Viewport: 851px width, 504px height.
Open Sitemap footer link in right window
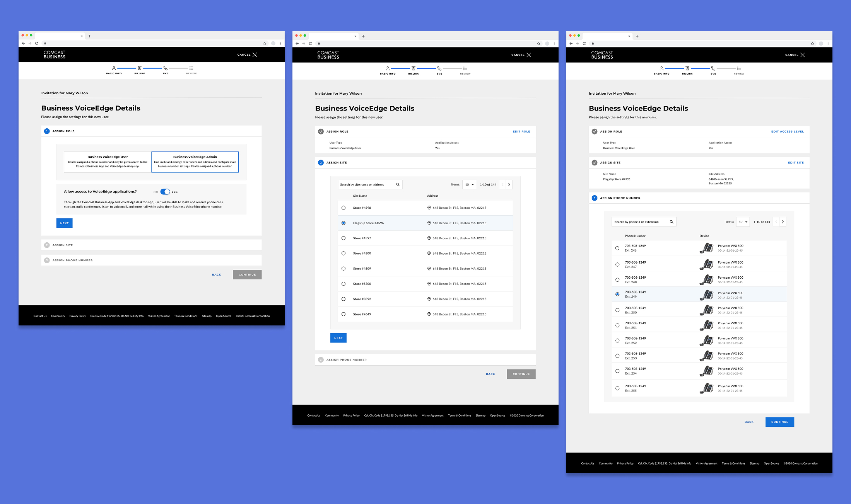click(x=754, y=463)
